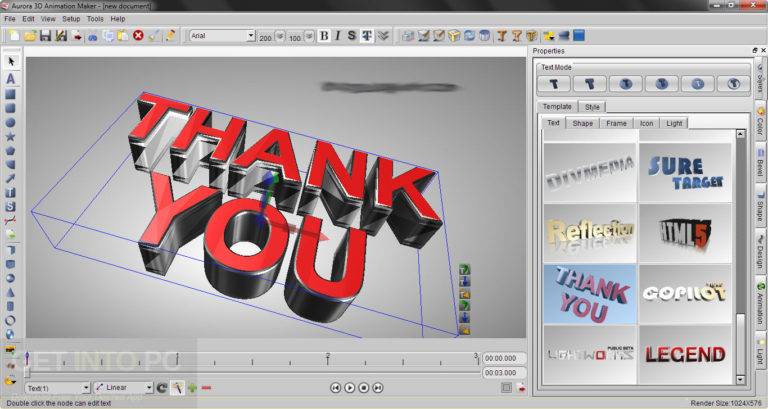Image resolution: width=768 pixels, height=409 pixels.
Task: Add keyframe with green plus icon
Action: coord(192,388)
